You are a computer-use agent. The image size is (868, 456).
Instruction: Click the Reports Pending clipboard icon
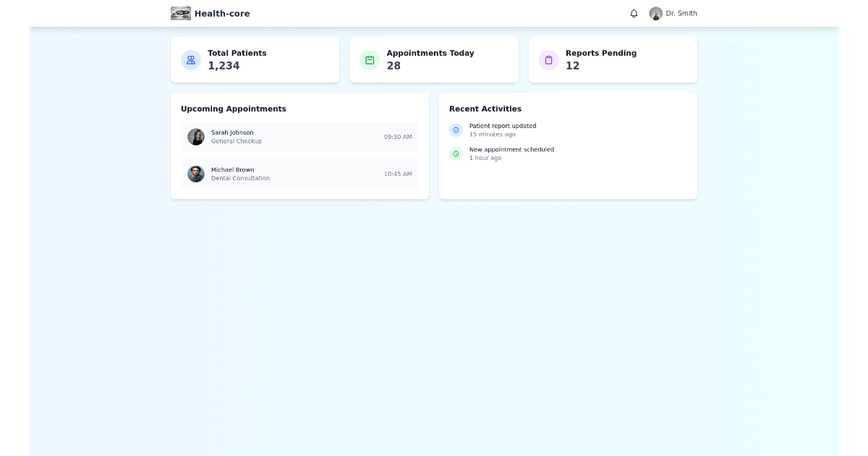[548, 59]
